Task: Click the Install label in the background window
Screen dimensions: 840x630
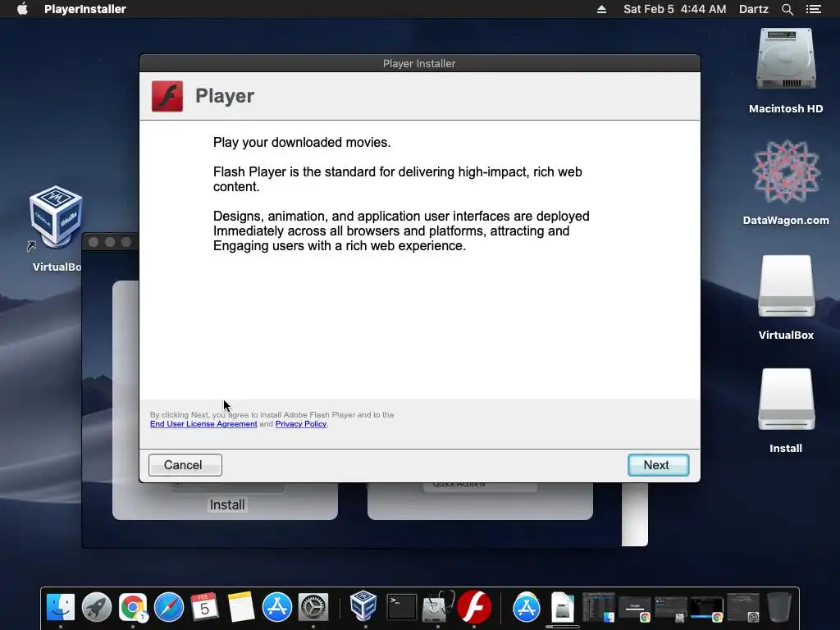Action: point(227,504)
